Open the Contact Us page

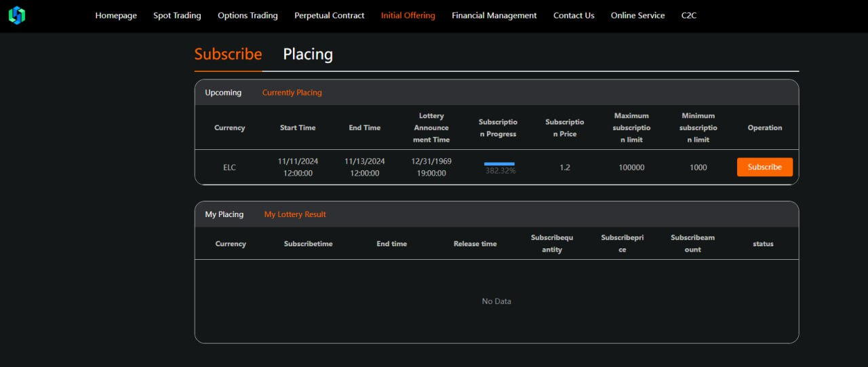pos(574,16)
